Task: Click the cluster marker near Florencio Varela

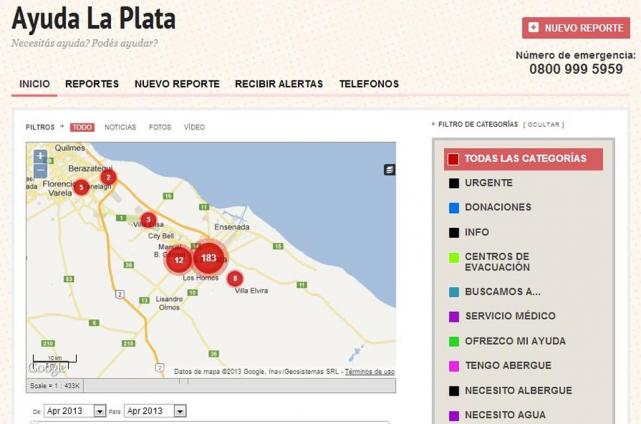Action: tap(81, 188)
